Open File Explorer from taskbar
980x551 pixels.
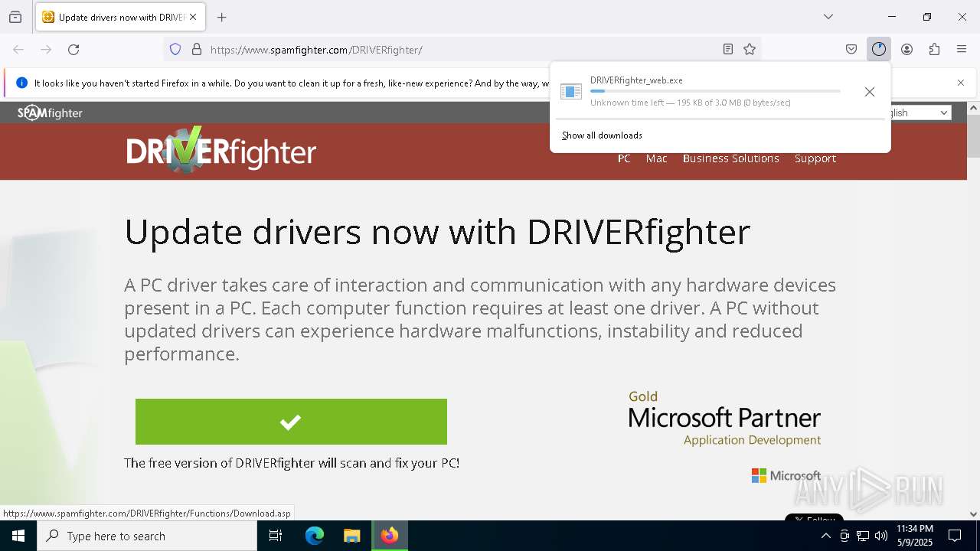[351, 536]
